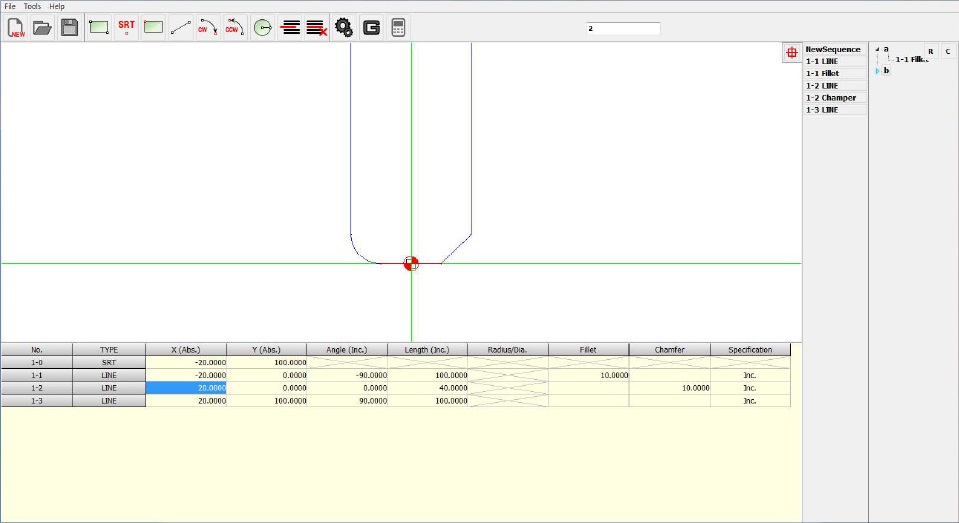This screenshot has width=959, height=523.
Task: Click the LINE type cell in row 1-1
Action: point(109,376)
